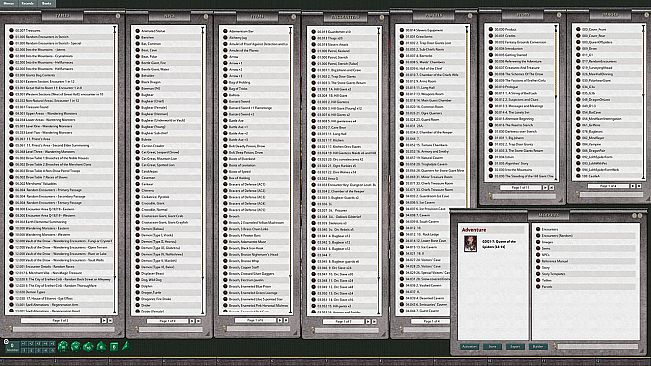Open the Records menu tab

27,3
